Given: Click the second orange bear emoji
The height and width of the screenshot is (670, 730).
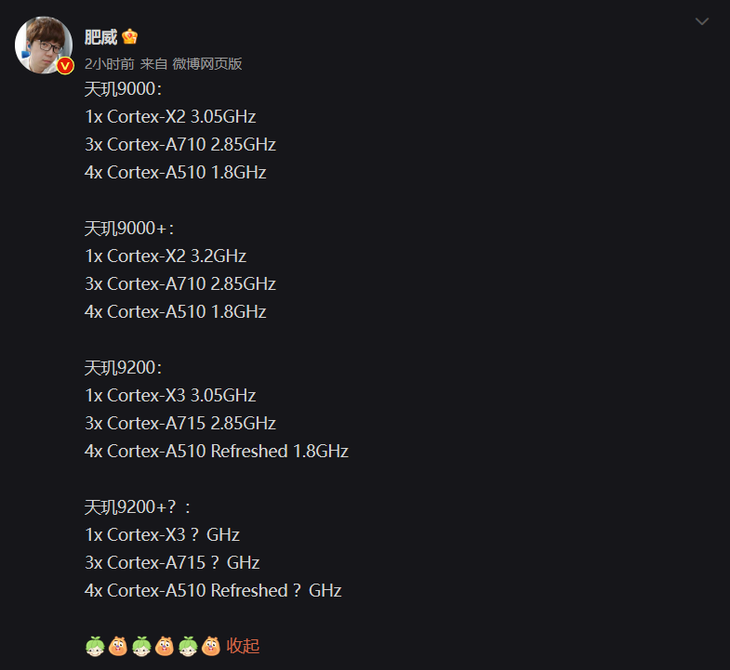Looking at the screenshot, I should [x=164, y=646].
